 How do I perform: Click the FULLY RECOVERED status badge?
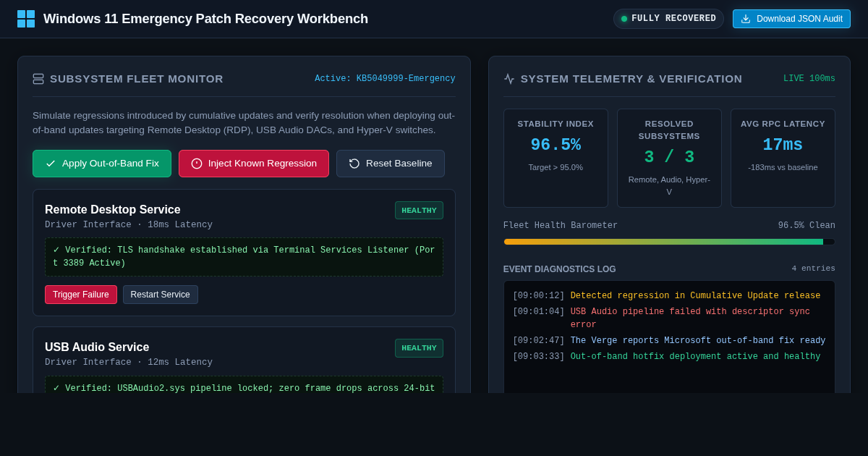[668, 19]
